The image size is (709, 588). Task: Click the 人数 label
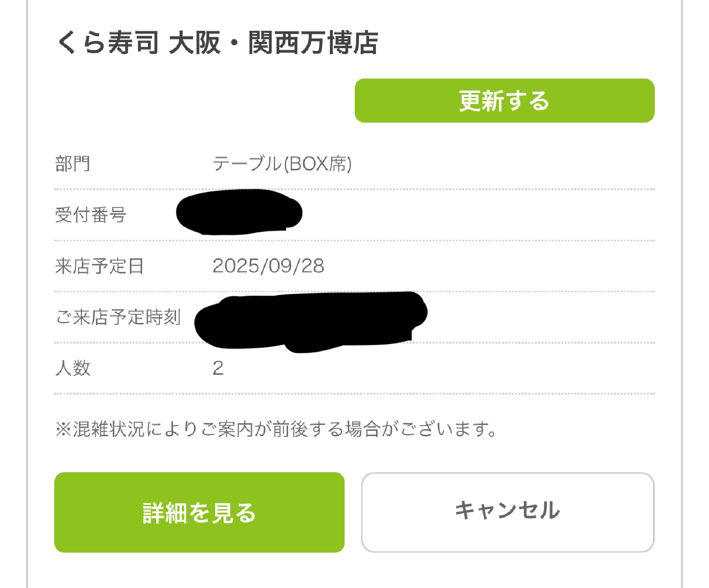(73, 368)
